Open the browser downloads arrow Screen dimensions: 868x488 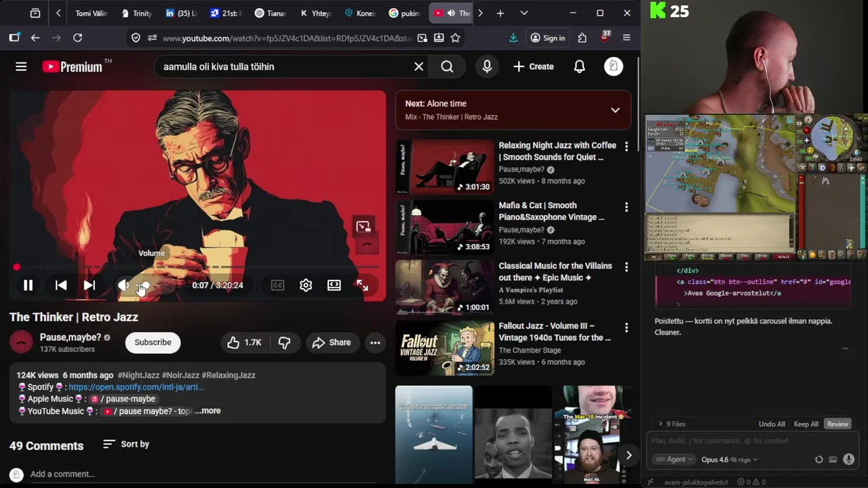(513, 38)
